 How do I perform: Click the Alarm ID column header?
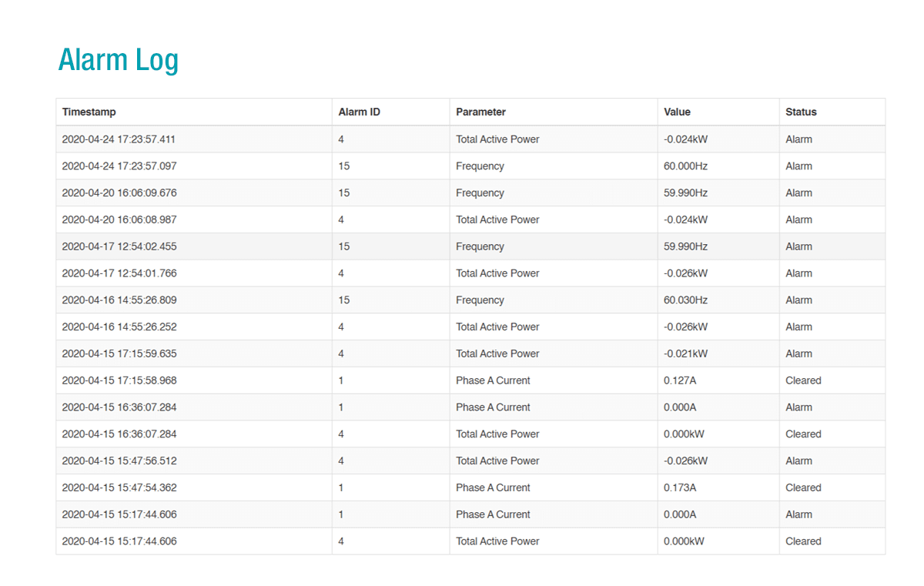tap(359, 112)
